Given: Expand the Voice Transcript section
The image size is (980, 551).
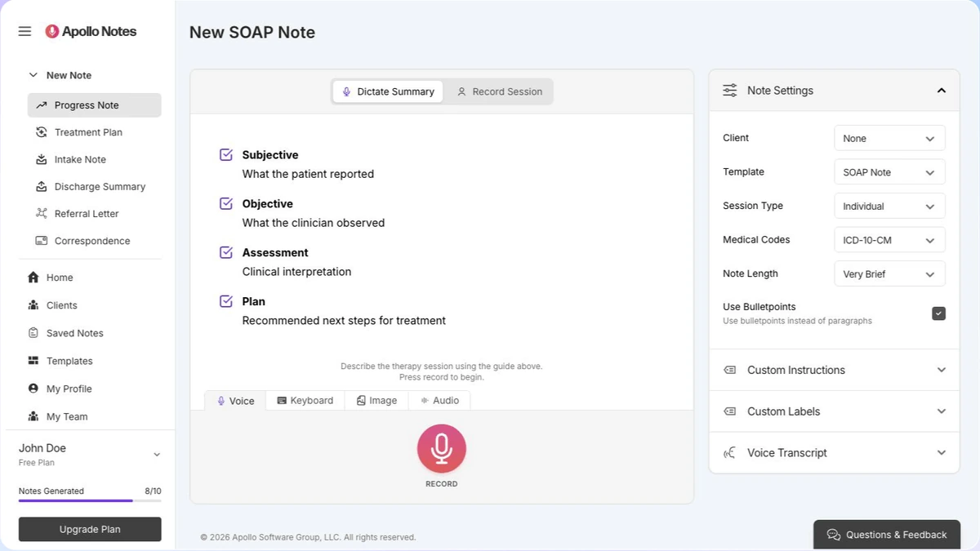Looking at the screenshot, I should tap(835, 453).
